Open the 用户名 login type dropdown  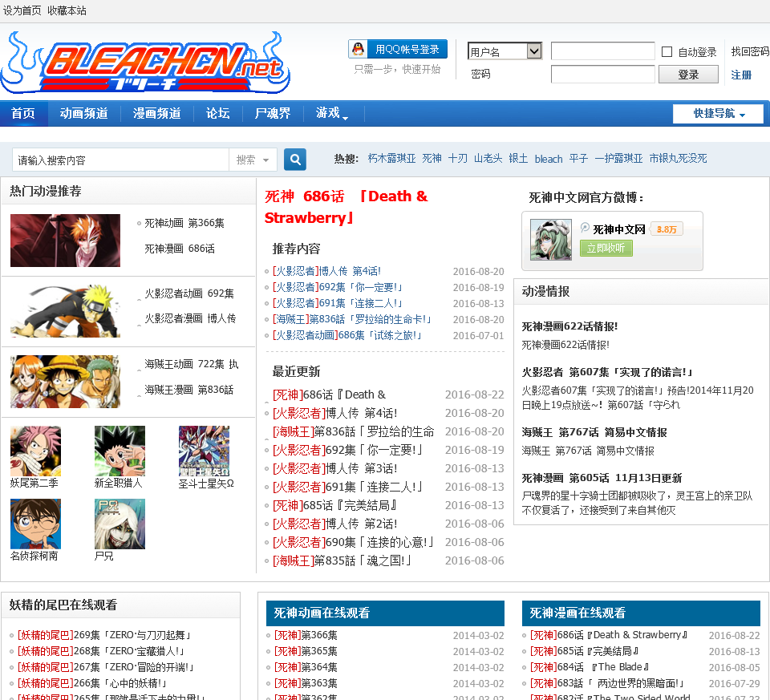(x=505, y=51)
